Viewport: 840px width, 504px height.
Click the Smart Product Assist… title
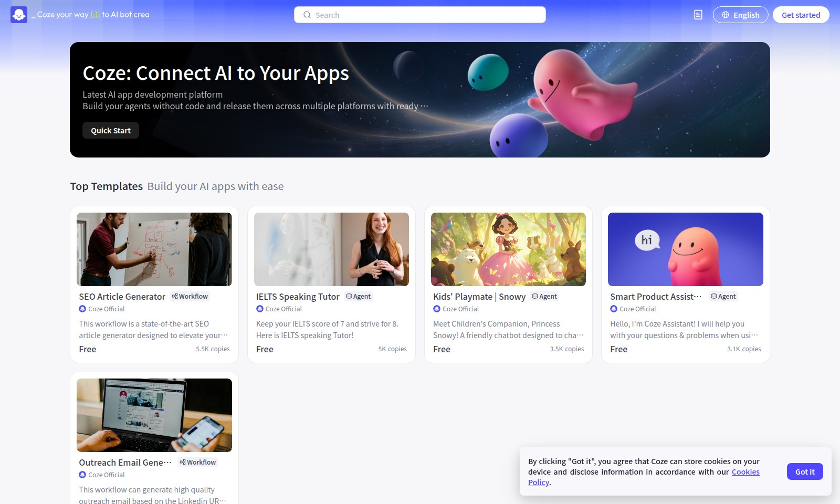(x=656, y=297)
